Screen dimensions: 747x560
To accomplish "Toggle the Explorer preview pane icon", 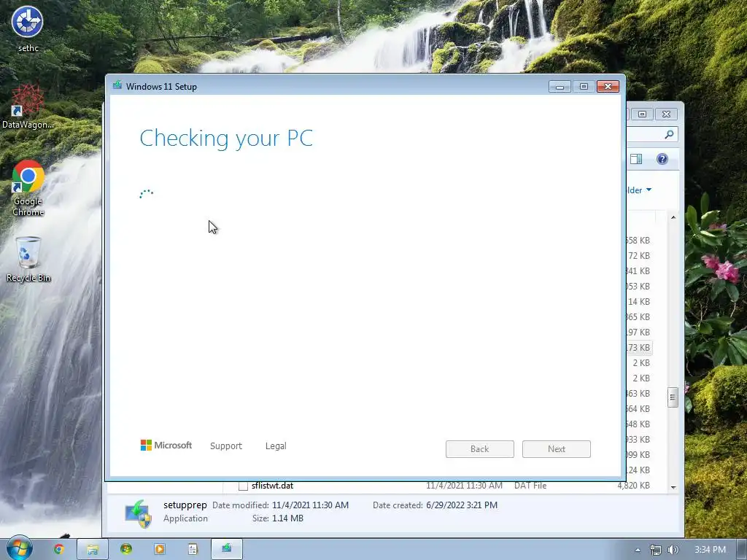I will [x=636, y=159].
